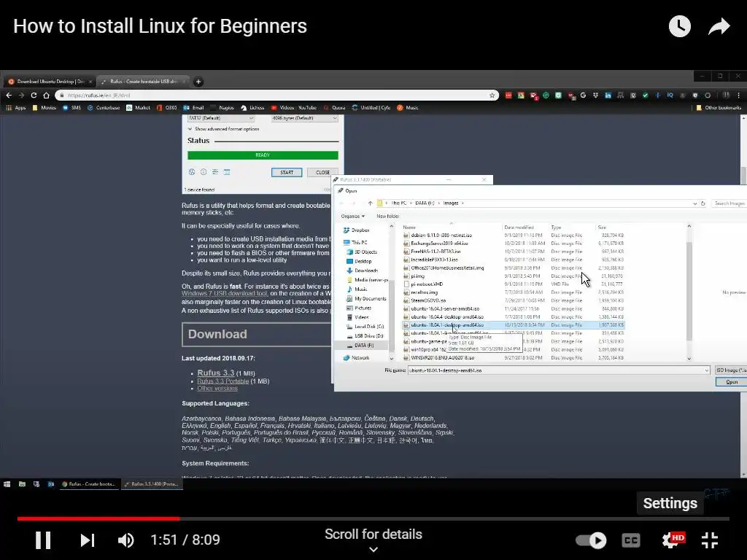This screenshot has height=560, width=747.
Task: Select Downloads in the navigation pane
Action: pyautogui.click(x=362, y=271)
